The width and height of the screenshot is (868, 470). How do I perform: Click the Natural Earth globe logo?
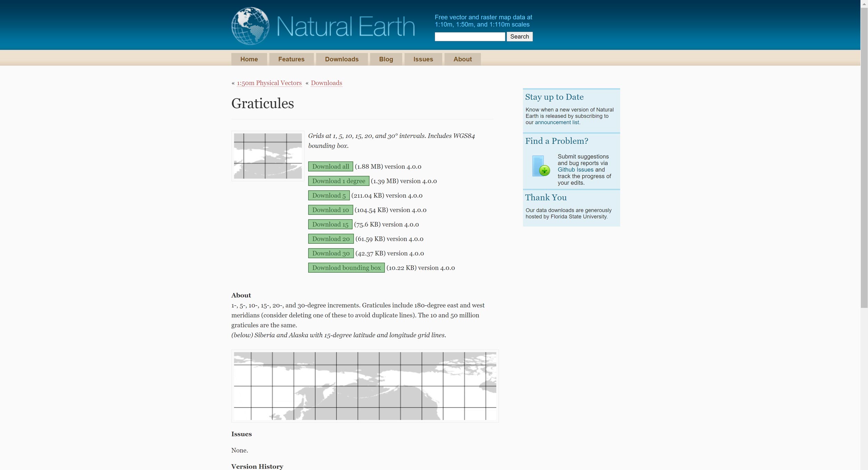click(250, 26)
